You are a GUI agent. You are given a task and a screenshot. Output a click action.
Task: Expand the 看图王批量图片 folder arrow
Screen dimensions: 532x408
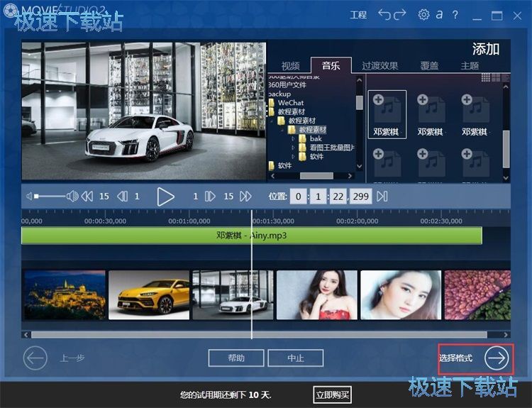[293, 148]
